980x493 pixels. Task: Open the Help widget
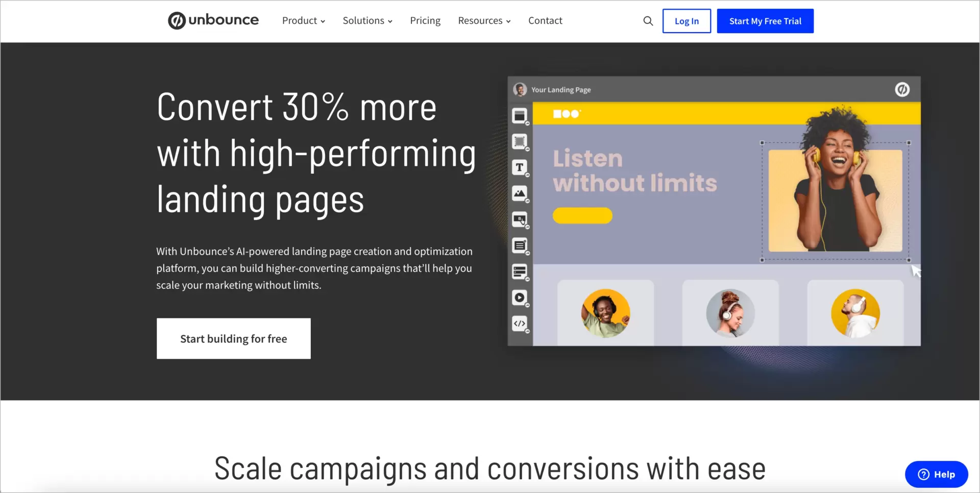coord(936,474)
